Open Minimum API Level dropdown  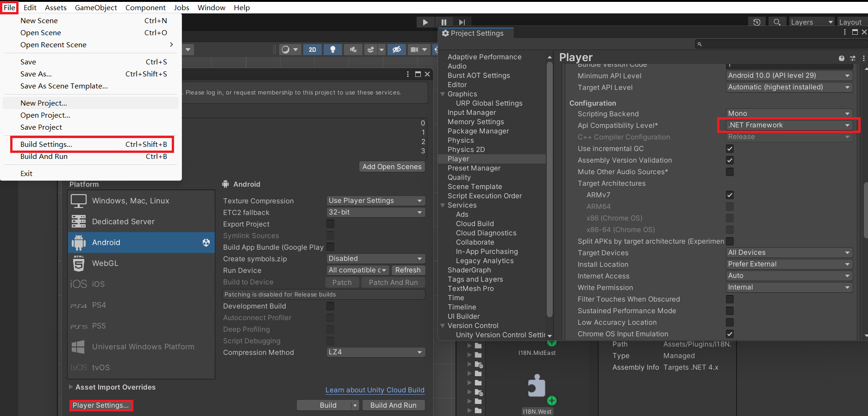click(x=789, y=76)
